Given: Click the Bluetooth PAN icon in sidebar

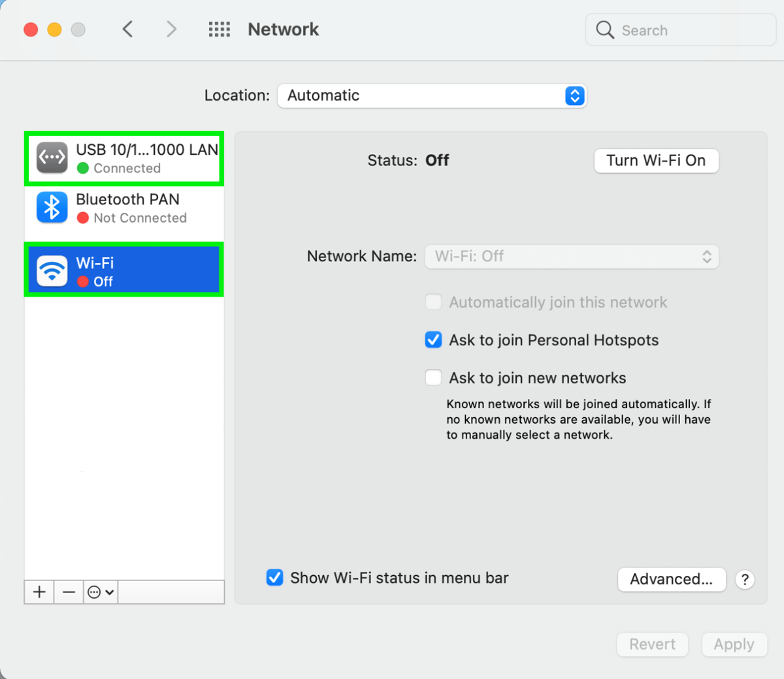Looking at the screenshot, I should point(52,207).
